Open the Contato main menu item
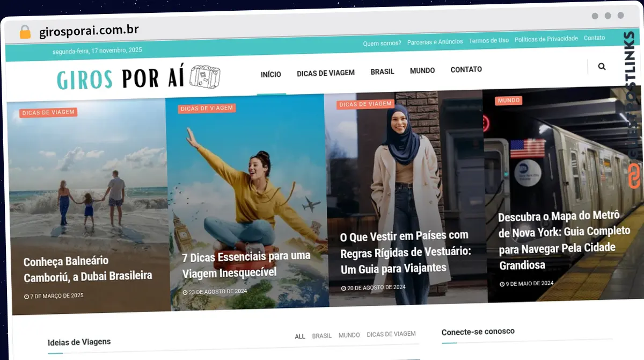The image size is (644, 360). [x=466, y=69]
